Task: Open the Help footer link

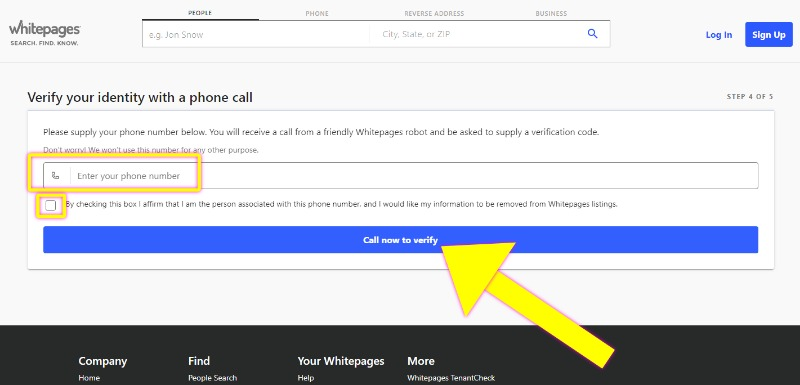Action: [306, 378]
